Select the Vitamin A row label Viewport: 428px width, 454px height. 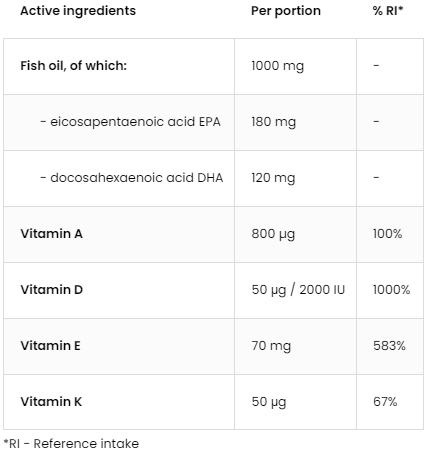click(x=51, y=234)
